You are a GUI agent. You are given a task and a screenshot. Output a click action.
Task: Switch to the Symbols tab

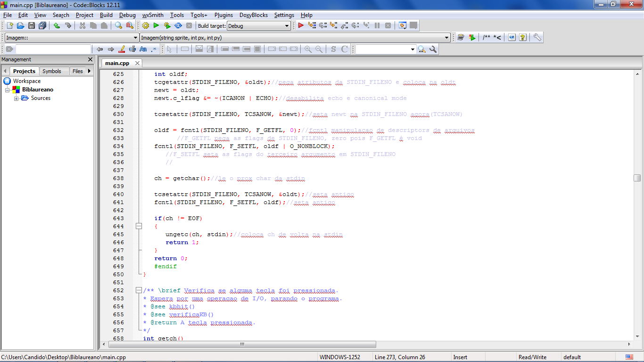click(x=52, y=71)
